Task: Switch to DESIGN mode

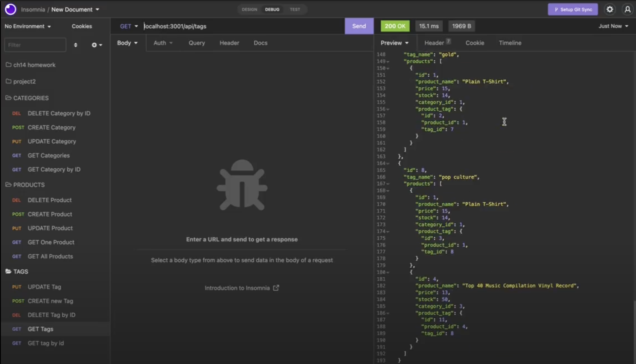Action: tap(249, 10)
